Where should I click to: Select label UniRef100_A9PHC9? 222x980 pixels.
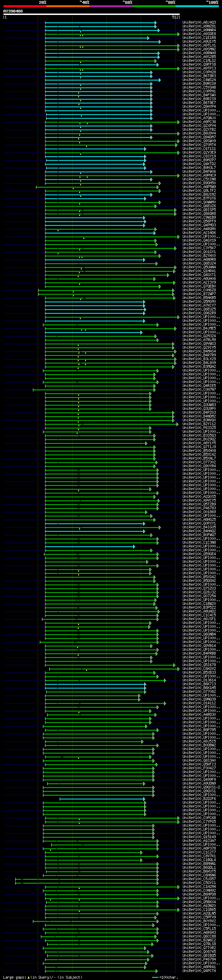click(x=199, y=175)
